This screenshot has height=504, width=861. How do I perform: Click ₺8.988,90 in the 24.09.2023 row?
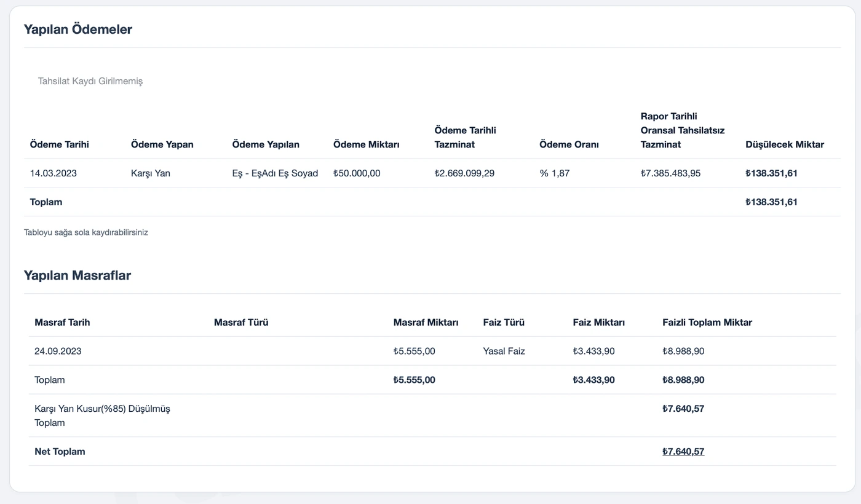(683, 351)
